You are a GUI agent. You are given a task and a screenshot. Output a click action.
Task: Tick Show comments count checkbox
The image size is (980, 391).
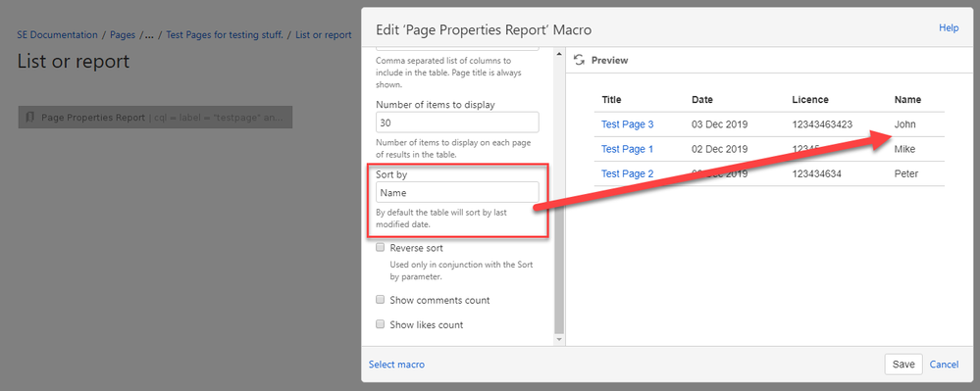click(x=380, y=300)
